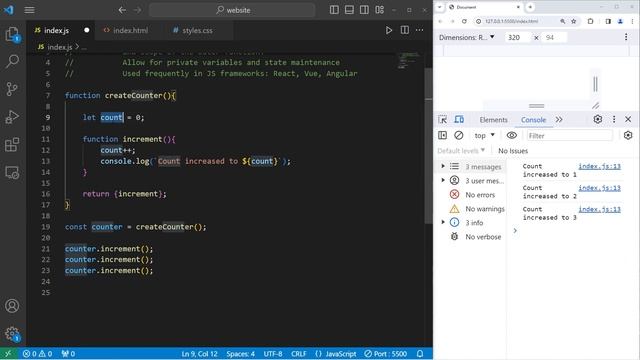This screenshot has width=640, height=360.
Task: Show more DevTools tabs chevron
Action: [559, 120]
